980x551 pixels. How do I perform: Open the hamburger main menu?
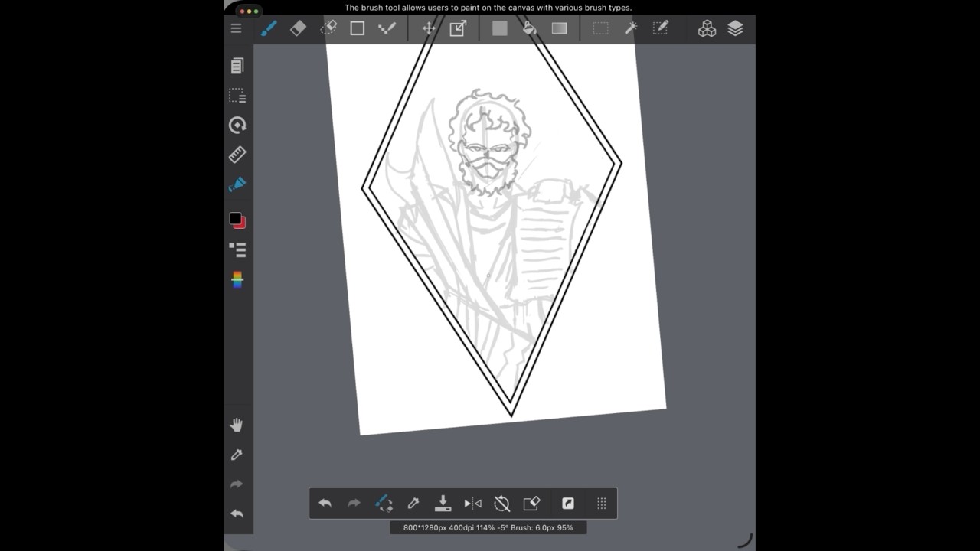point(236,28)
